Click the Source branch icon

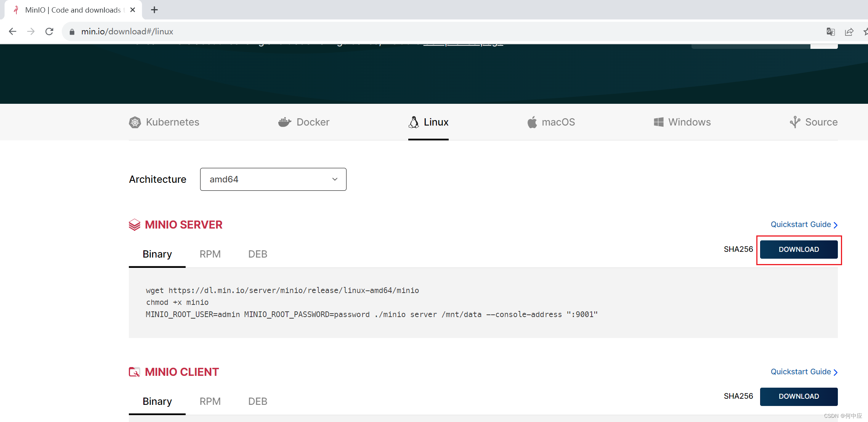(795, 122)
